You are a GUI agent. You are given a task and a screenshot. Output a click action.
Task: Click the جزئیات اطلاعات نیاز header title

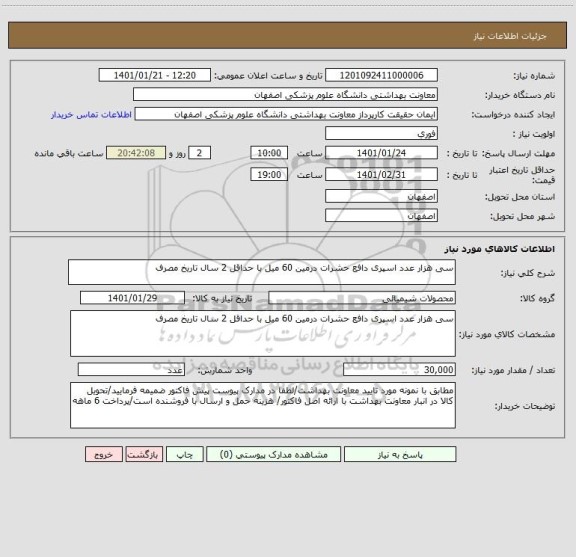point(510,36)
